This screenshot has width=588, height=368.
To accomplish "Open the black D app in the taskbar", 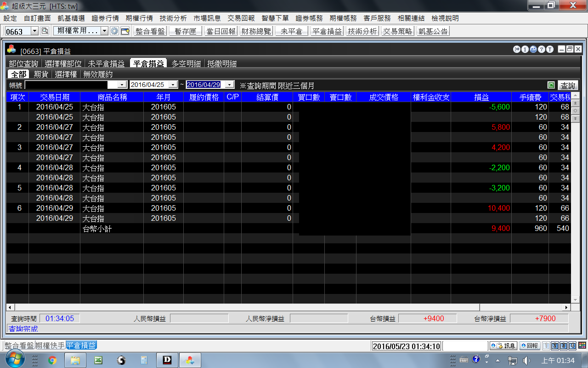I will pos(167,360).
